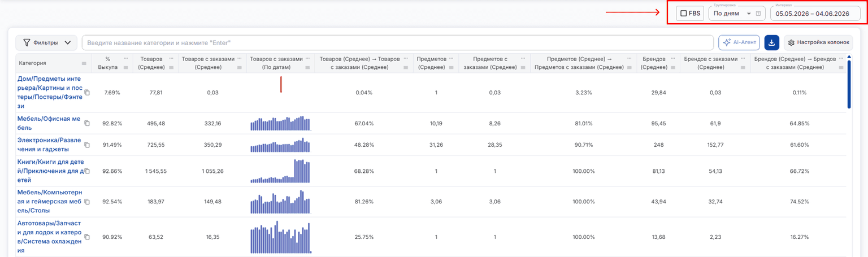
Task: Sort by Товаров с заказами (Среднее) header
Action: pyautogui.click(x=209, y=63)
